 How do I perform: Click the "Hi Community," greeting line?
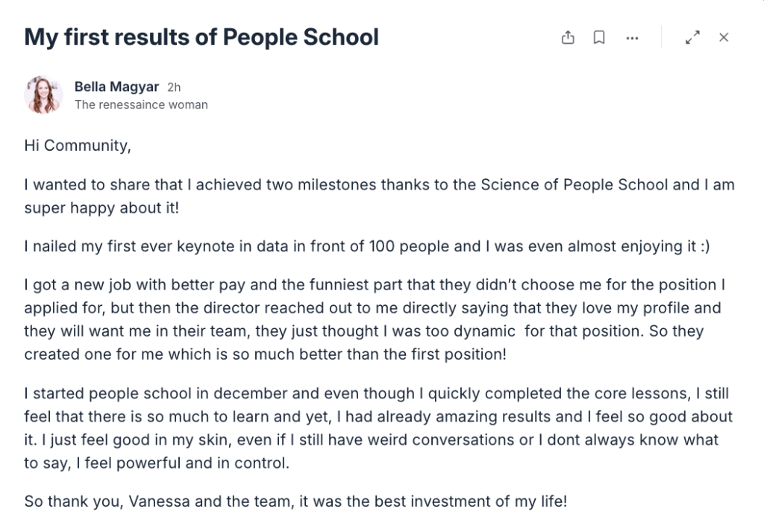tap(78, 145)
